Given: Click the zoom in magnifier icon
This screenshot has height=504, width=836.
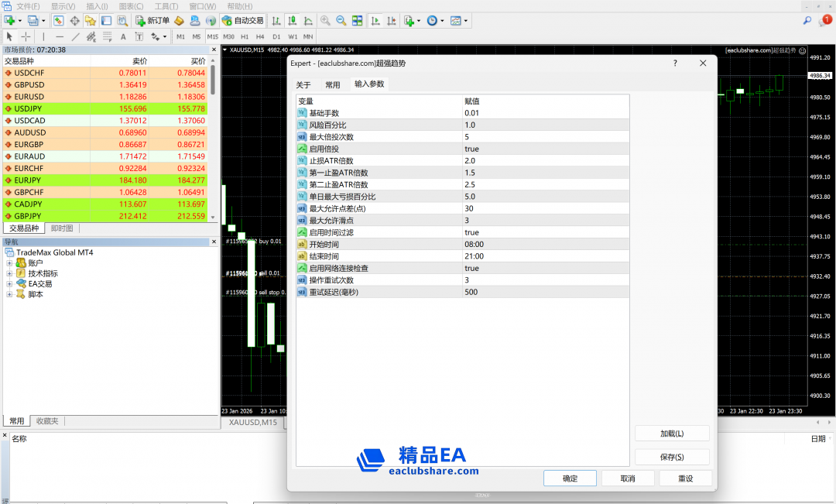Looking at the screenshot, I should pyautogui.click(x=325, y=21).
